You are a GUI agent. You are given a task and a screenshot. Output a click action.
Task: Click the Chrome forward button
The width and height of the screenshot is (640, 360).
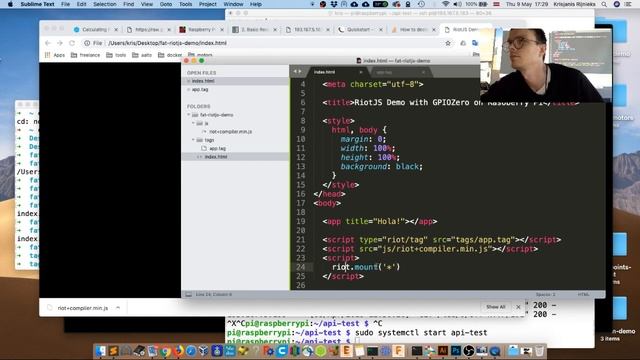(60, 43)
